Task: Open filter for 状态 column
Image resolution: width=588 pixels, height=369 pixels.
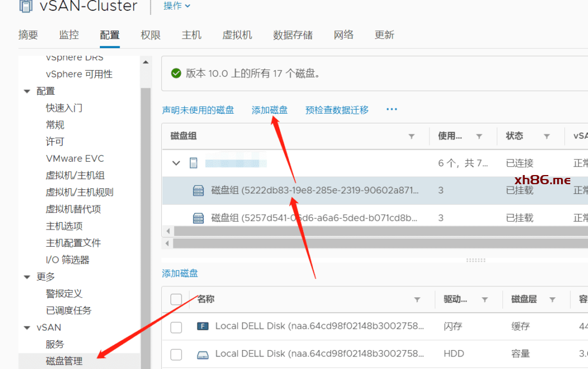Action: coord(547,137)
